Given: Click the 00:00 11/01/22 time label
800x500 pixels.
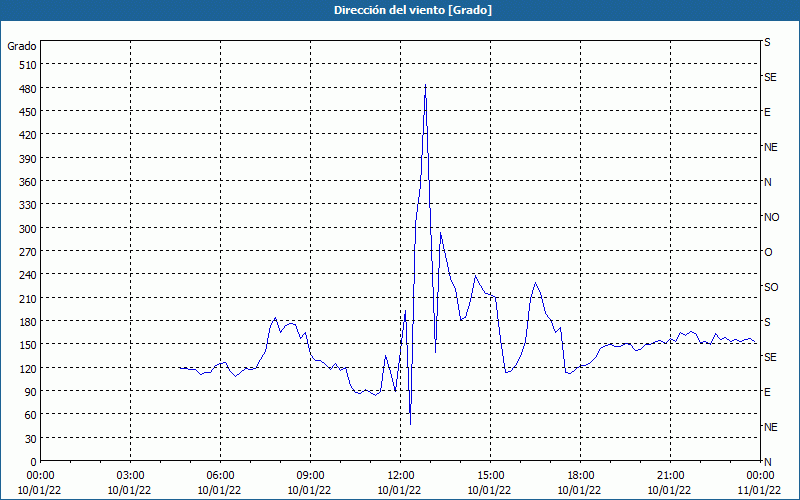Looking at the screenshot, I should click(760, 483).
